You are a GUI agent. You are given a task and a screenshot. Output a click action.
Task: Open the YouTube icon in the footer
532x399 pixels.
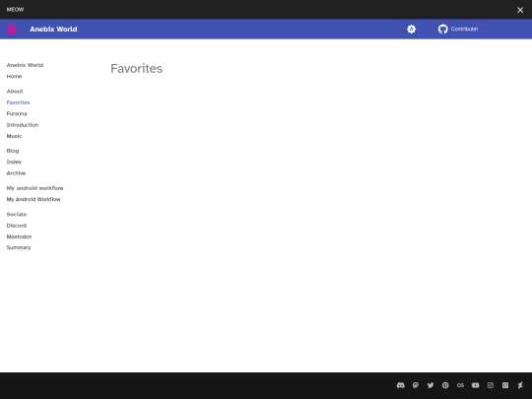tap(475, 385)
